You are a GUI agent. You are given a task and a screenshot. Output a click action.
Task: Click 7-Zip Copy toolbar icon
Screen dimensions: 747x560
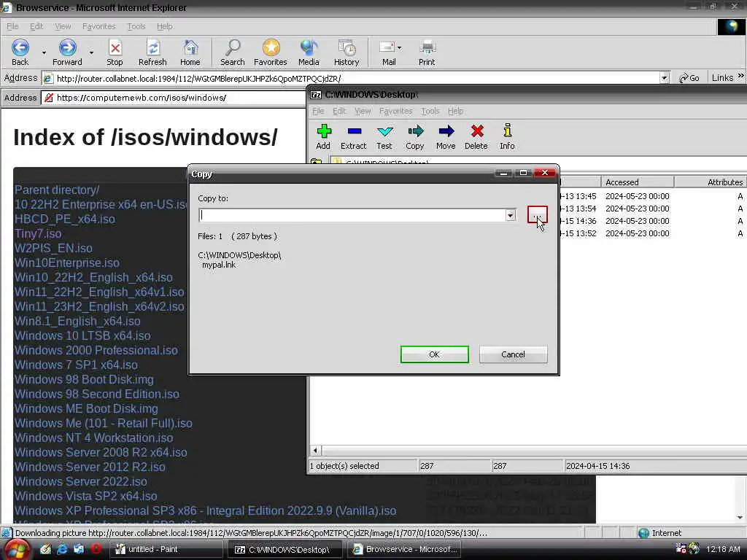[415, 136]
